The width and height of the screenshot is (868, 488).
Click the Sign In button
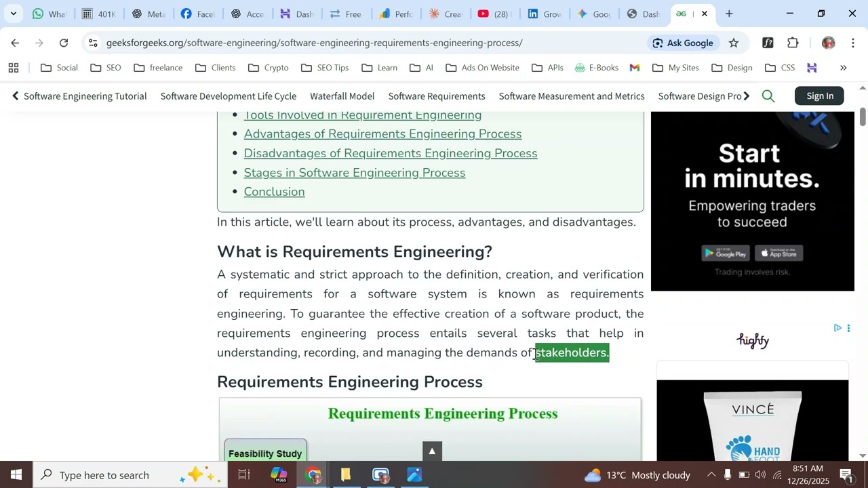click(x=820, y=96)
